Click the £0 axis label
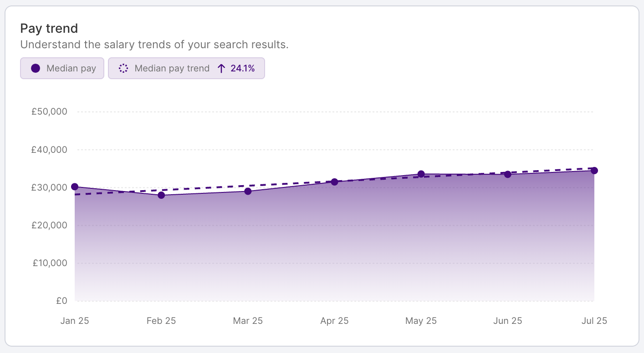This screenshot has width=644, height=353. [62, 301]
